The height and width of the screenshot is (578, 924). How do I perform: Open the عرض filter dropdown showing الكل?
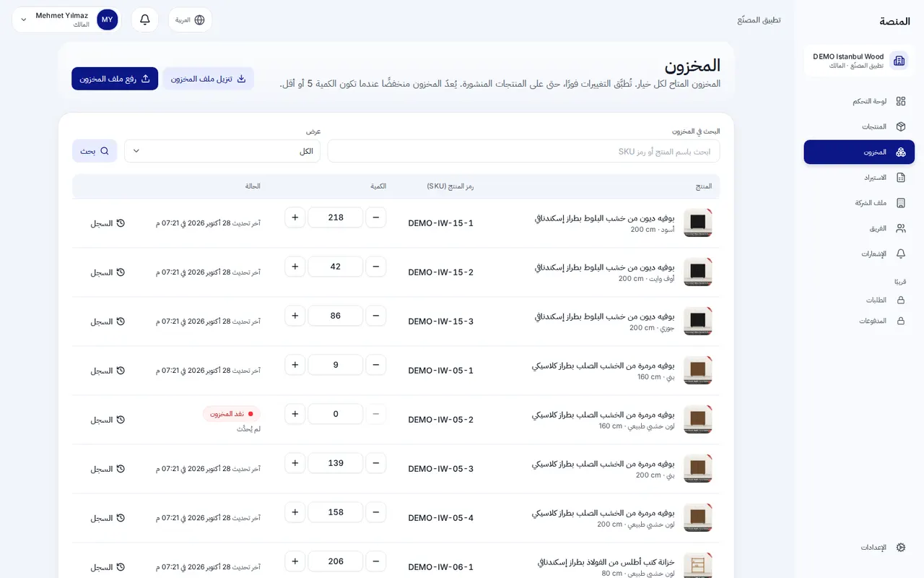click(x=222, y=151)
